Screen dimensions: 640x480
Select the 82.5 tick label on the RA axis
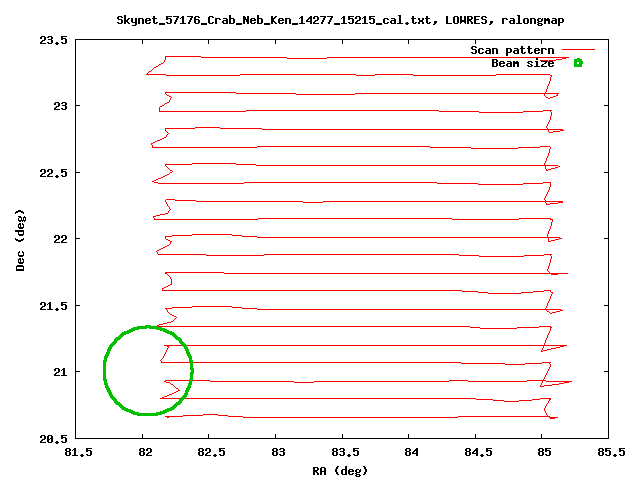click(x=211, y=452)
